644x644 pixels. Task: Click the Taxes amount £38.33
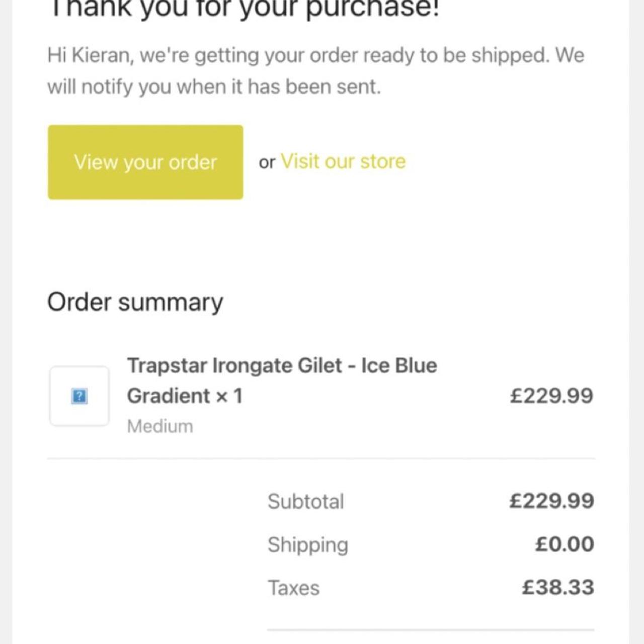click(557, 587)
